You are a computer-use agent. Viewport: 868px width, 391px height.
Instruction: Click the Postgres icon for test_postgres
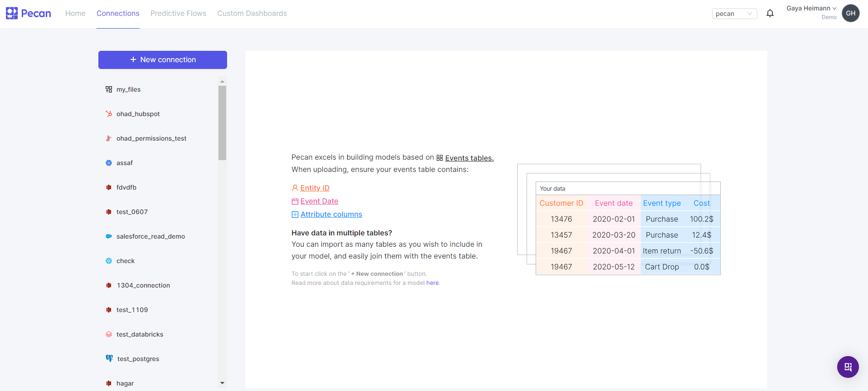point(109,358)
